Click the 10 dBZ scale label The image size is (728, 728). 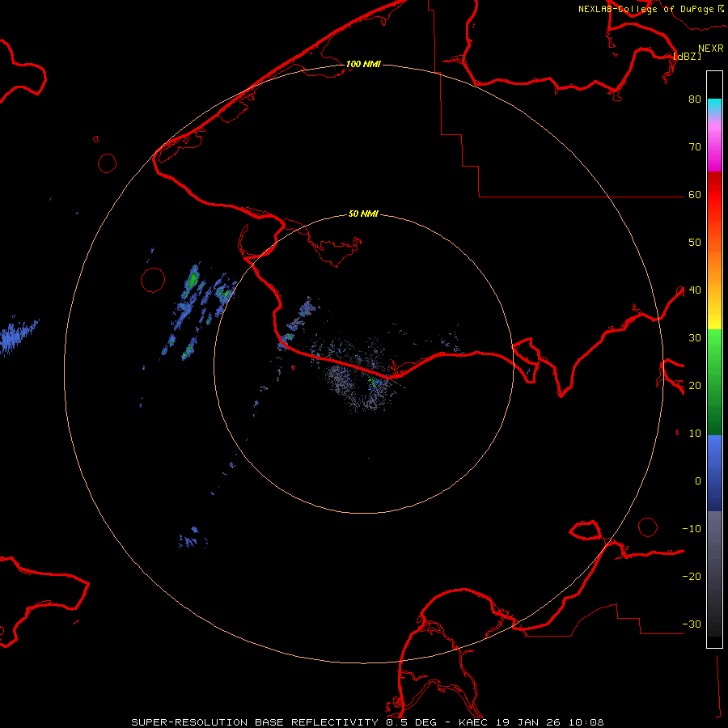click(x=695, y=434)
